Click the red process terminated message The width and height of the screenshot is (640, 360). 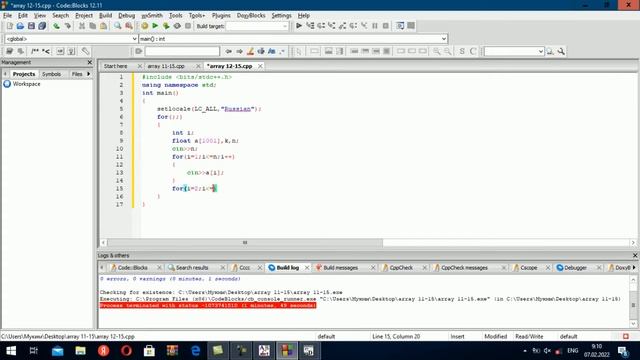(x=208, y=305)
